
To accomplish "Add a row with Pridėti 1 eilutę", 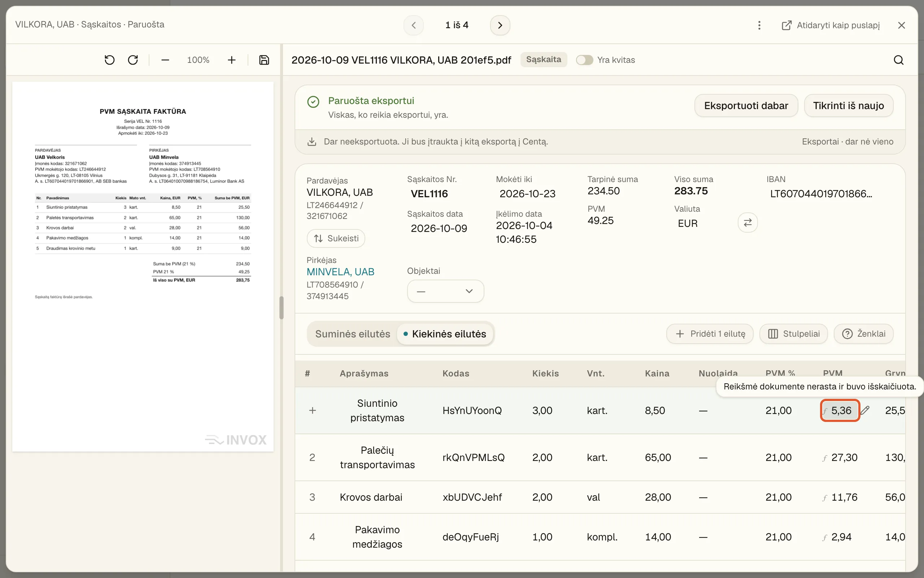I will pos(709,334).
